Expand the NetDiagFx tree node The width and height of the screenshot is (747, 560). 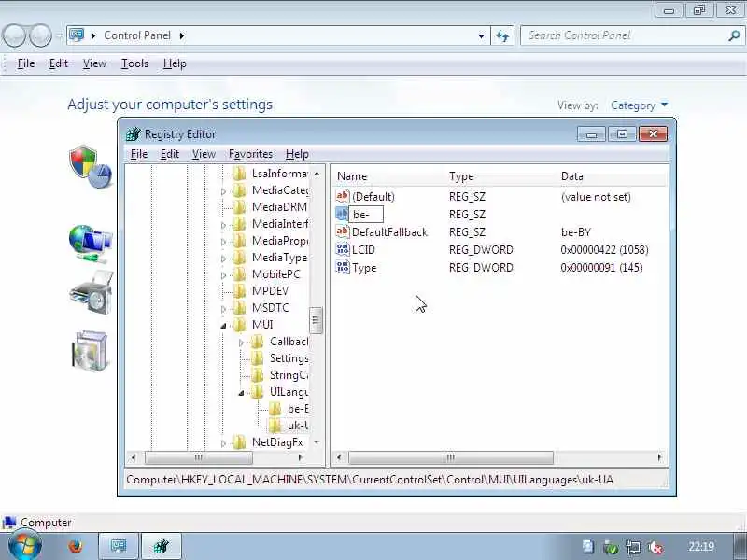[223, 443]
